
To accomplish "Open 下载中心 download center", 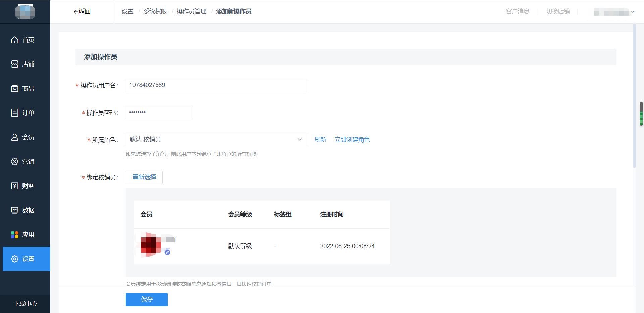I will 25,304.
